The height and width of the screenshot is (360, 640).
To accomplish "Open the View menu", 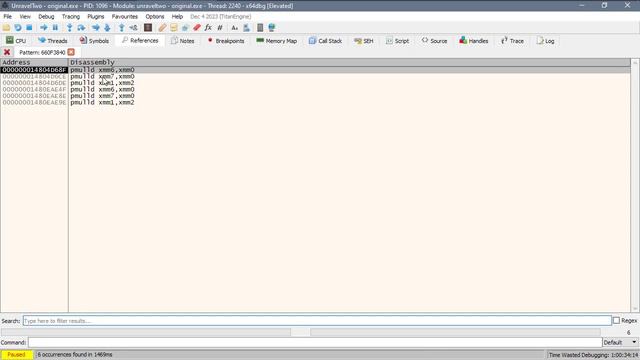I will (25, 16).
